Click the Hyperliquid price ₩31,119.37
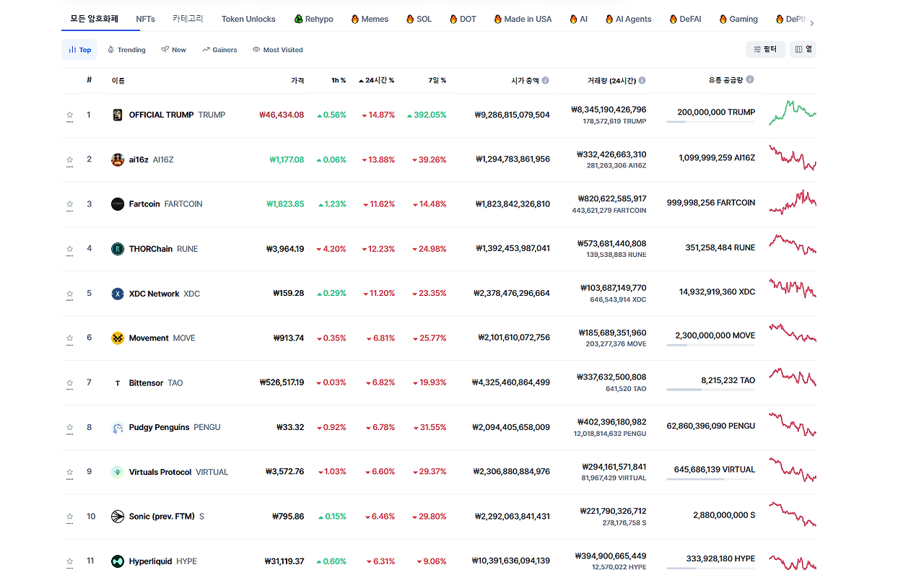Viewport: 924px width, 570px height. [x=284, y=561]
